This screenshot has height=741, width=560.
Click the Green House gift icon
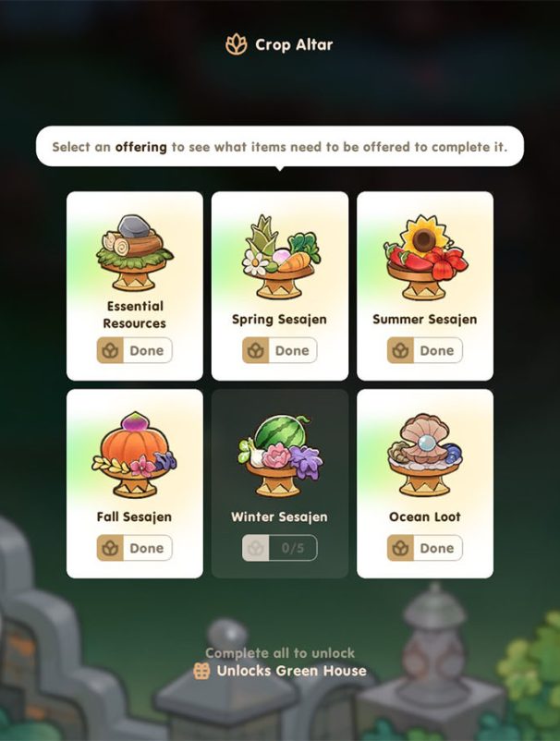(x=201, y=671)
